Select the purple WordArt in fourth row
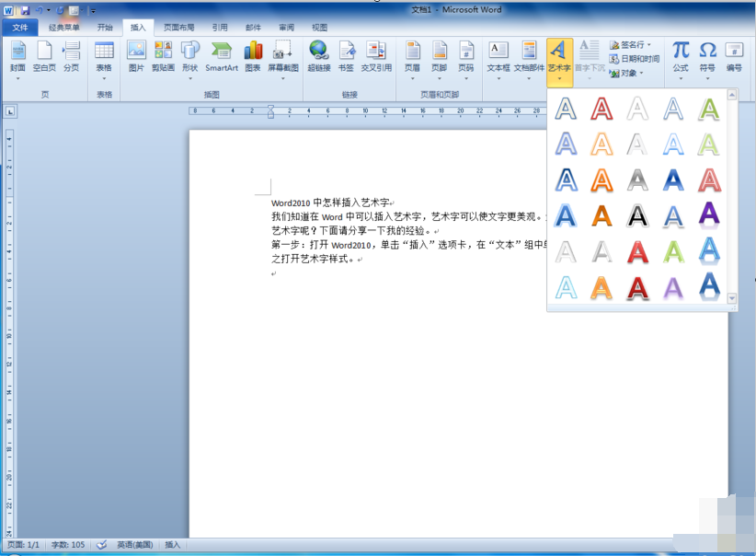756x556 pixels. [709, 215]
